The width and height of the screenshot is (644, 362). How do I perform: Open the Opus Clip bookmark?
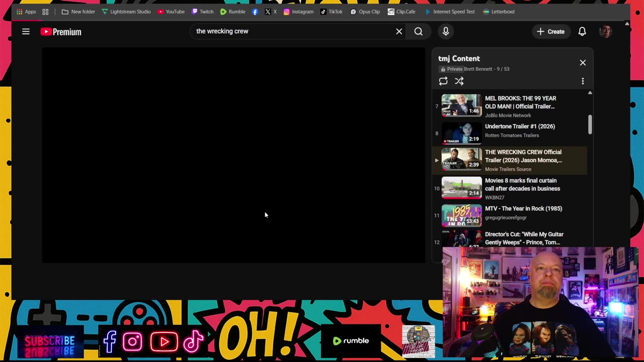(365, 12)
